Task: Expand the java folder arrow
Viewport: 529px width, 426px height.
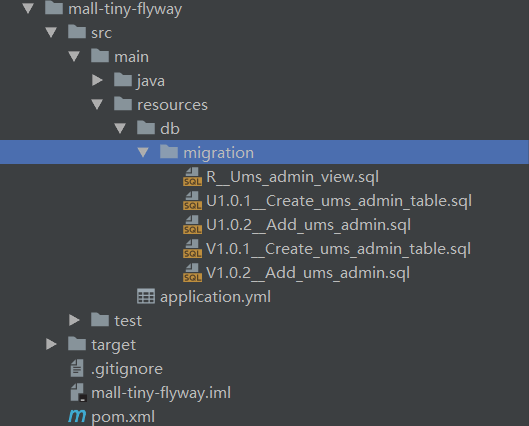Action: point(97,80)
